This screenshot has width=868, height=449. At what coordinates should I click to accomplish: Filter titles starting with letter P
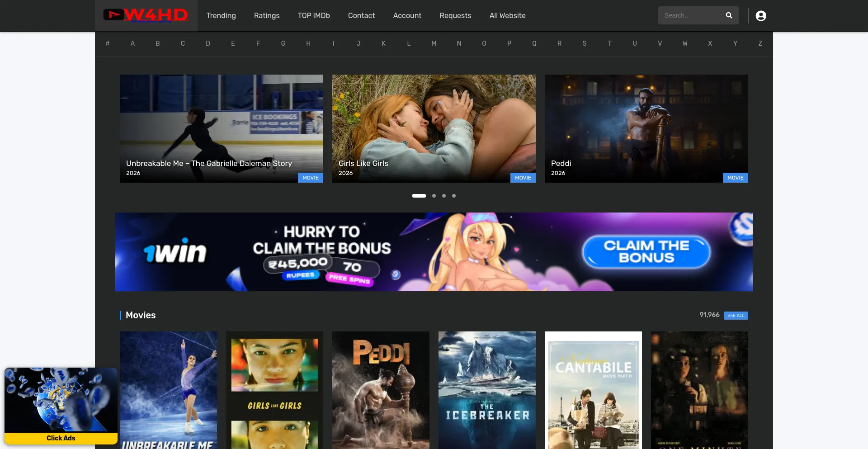509,43
